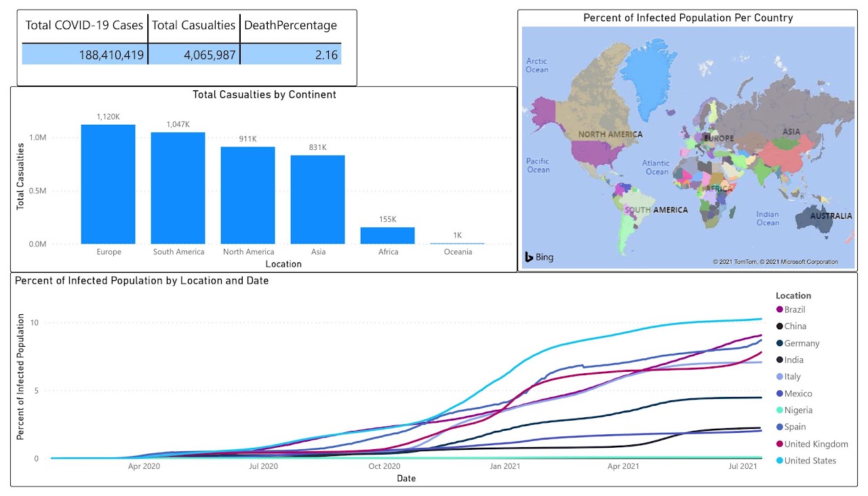Viewport: 868px width, 496px height.
Task: Click the Jan 2021 date axis label
Action: coord(504,467)
